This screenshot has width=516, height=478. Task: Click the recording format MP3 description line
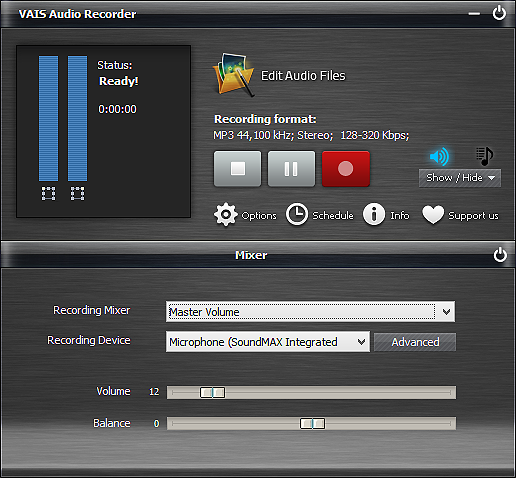tap(311, 135)
